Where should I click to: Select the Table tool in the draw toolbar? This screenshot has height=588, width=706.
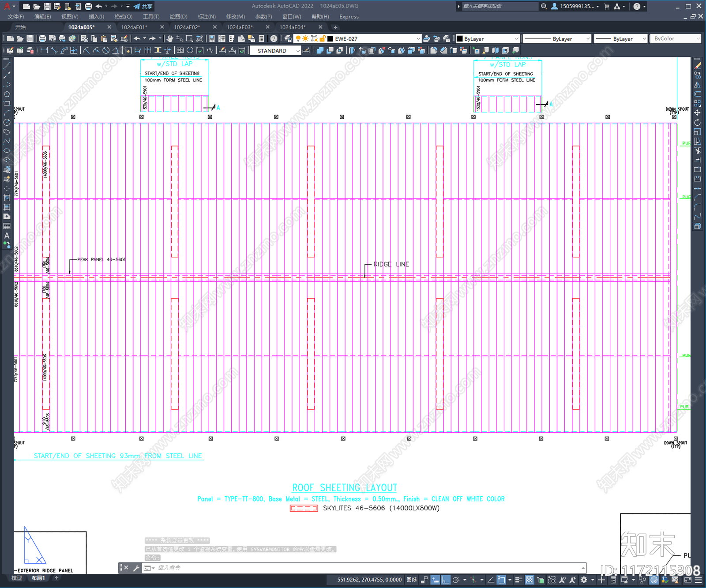click(x=7, y=226)
